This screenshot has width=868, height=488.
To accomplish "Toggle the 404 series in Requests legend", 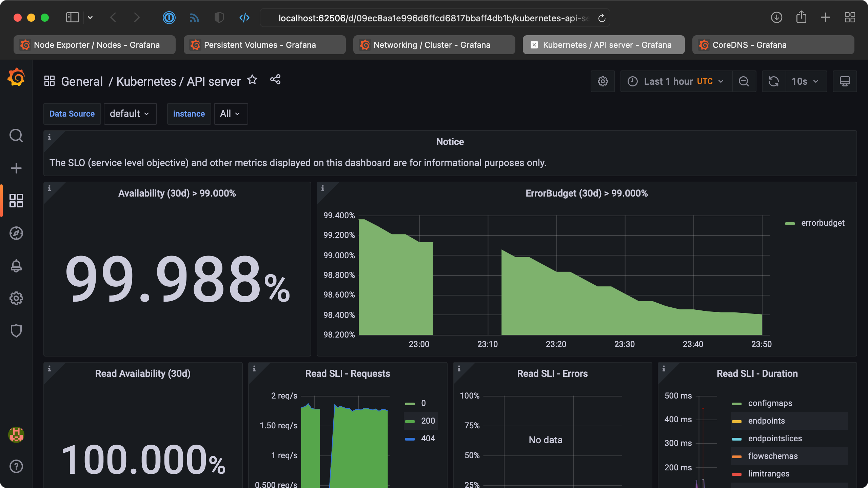I will 428,439.
